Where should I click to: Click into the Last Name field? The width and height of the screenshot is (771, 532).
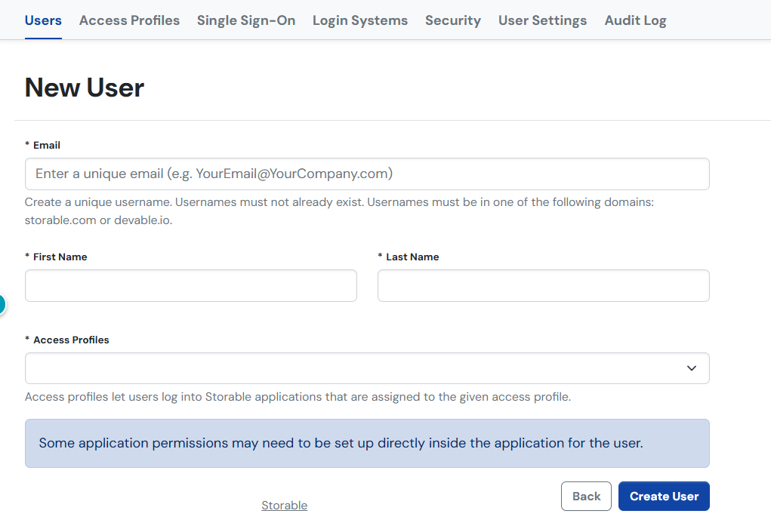coord(543,286)
